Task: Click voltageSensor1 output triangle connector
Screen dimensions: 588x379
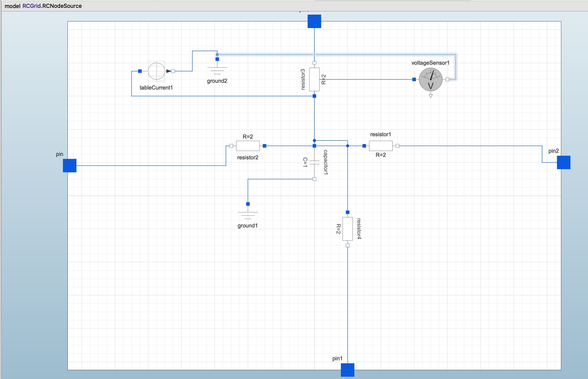Action: coord(431,96)
